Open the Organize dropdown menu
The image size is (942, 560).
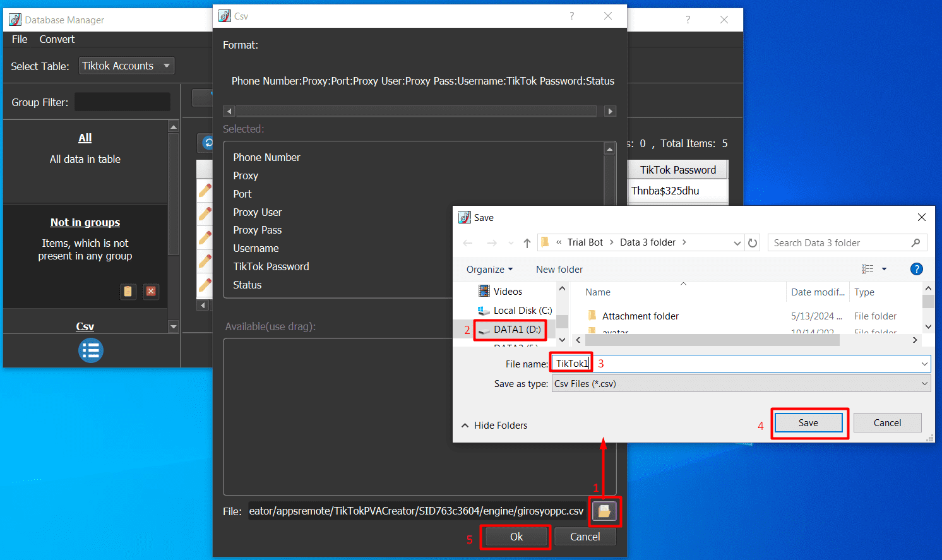tap(489, 269)
